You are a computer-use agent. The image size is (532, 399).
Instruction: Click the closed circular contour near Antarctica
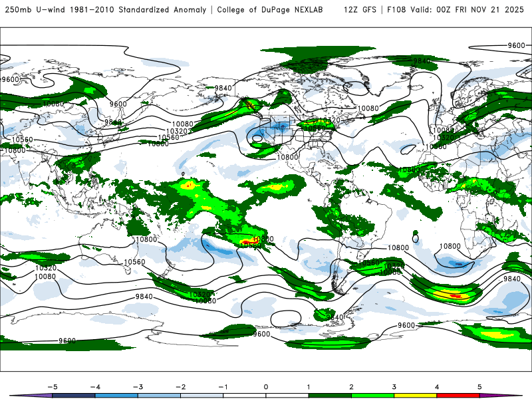click(286, 319)
